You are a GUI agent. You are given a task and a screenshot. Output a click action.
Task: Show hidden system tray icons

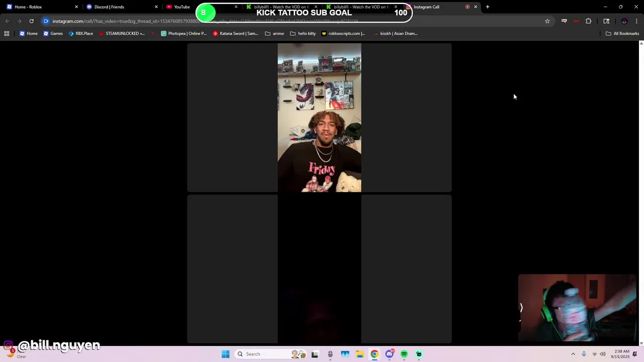point(573,354)
